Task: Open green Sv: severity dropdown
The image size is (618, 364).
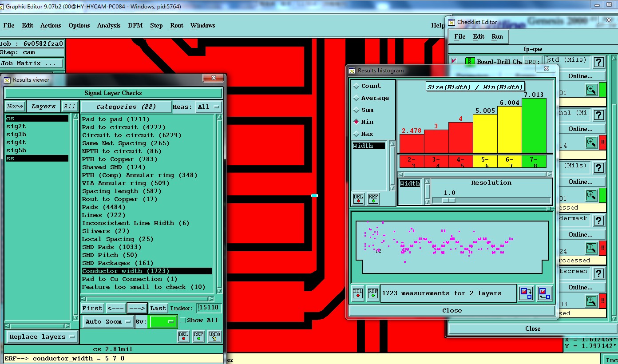Action: 163,322
